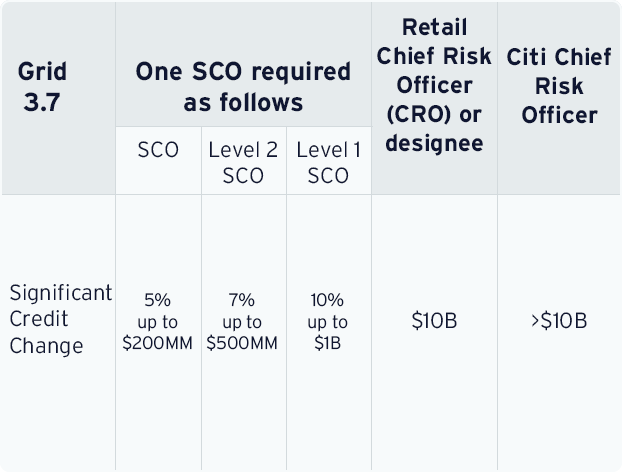Click the "$200MM" limit amount
The width and height of the screenshot is (622, 472).
(x=158, y=343)
